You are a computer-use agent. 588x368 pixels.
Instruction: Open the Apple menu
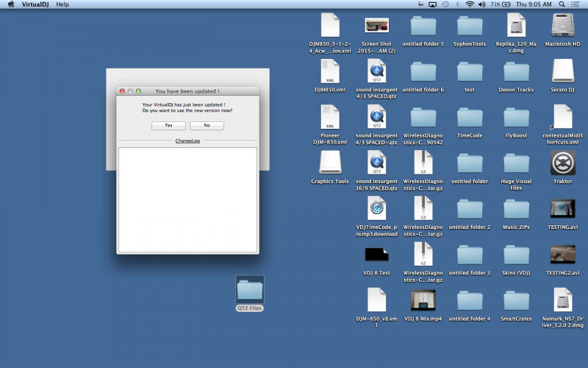11,4
